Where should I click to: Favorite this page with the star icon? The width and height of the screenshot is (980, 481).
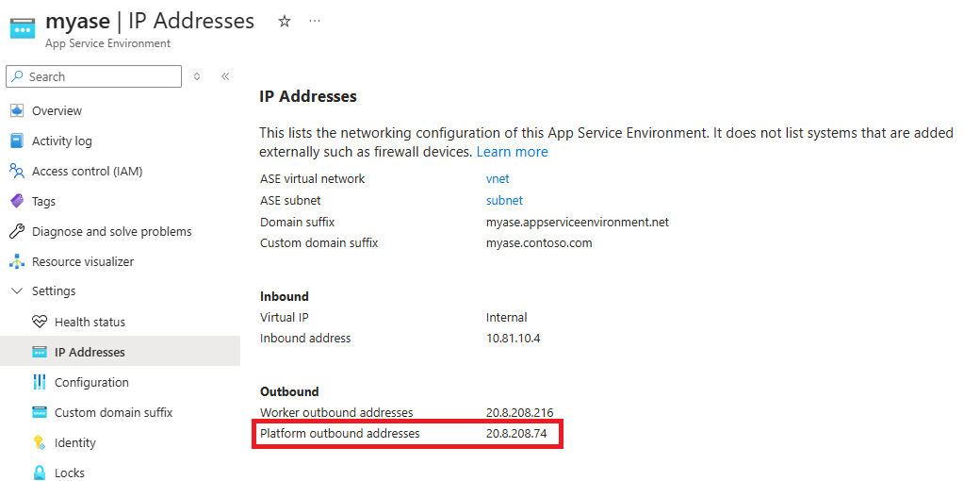pos(285,22)
